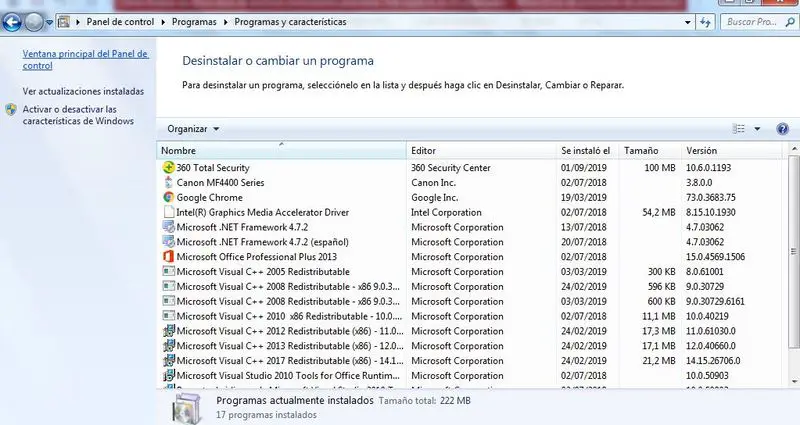Expand the view options dropdown arrow
This screenshot has height=425, width=800.
[757, 129]
